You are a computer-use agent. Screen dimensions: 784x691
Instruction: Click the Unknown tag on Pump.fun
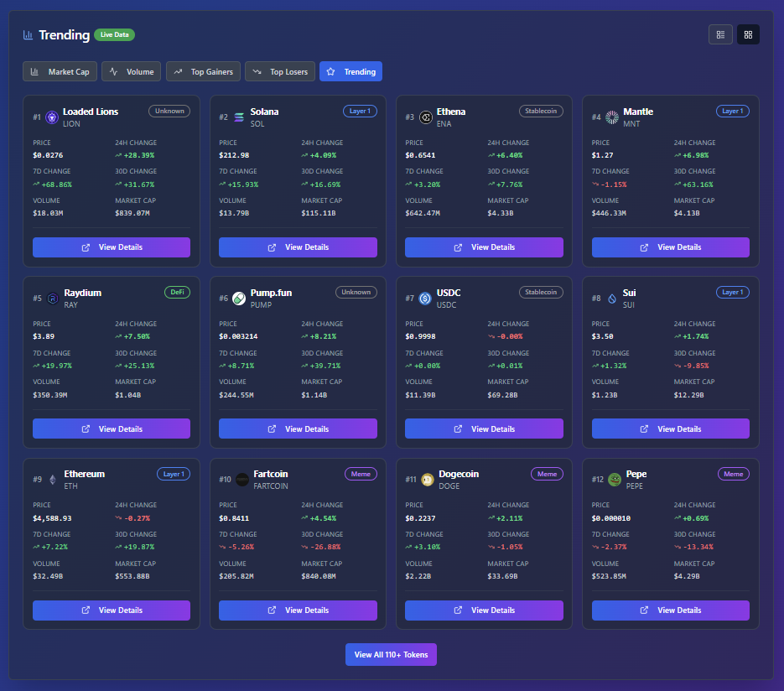(356, 292)
